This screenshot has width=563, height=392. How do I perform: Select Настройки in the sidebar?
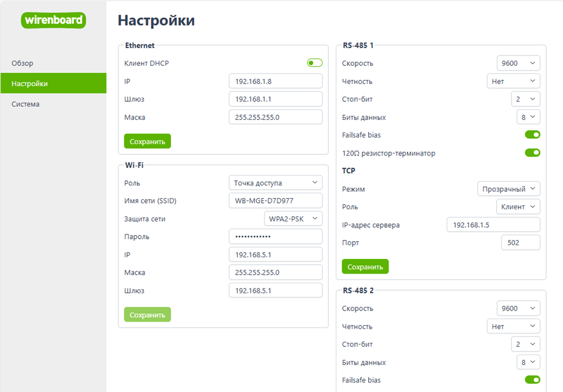[29, 83]
